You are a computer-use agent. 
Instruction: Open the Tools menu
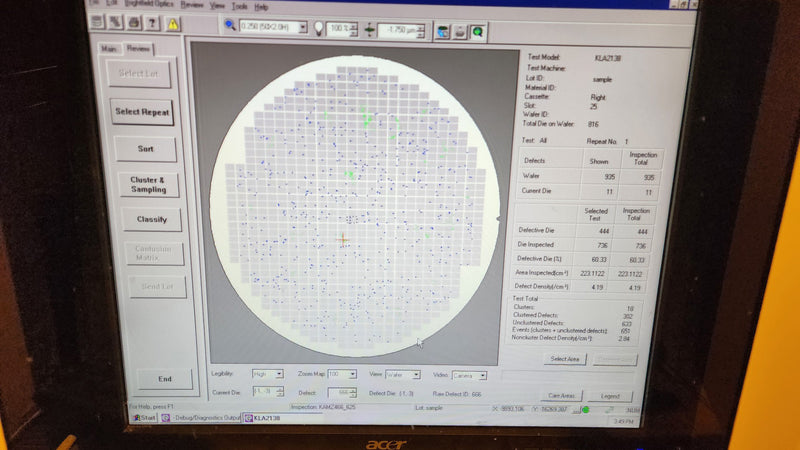click(239, 6)
